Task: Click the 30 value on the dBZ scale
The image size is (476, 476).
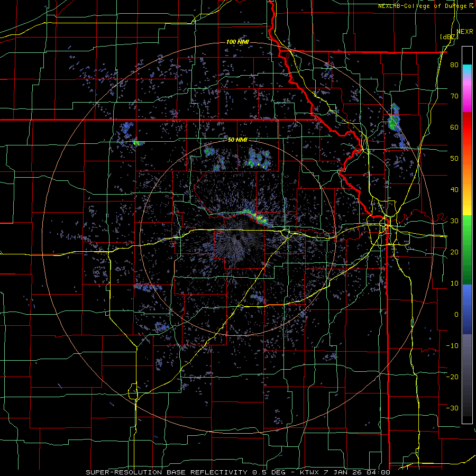Action: click(x=454, y=221)
